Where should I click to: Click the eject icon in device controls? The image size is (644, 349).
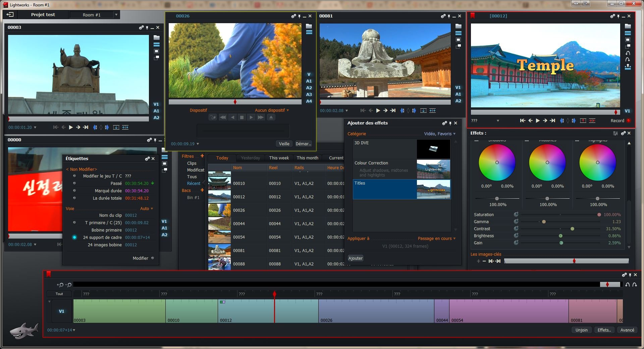[x=271, y=117]
